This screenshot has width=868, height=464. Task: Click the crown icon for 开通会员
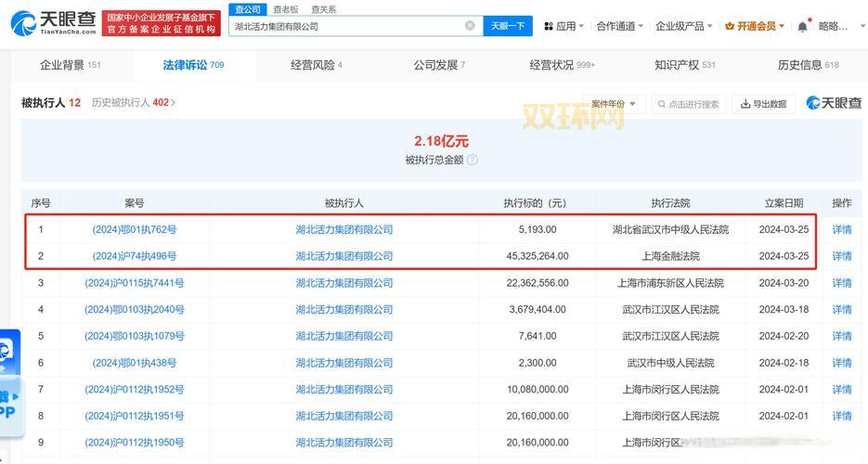tap(729, 26)
